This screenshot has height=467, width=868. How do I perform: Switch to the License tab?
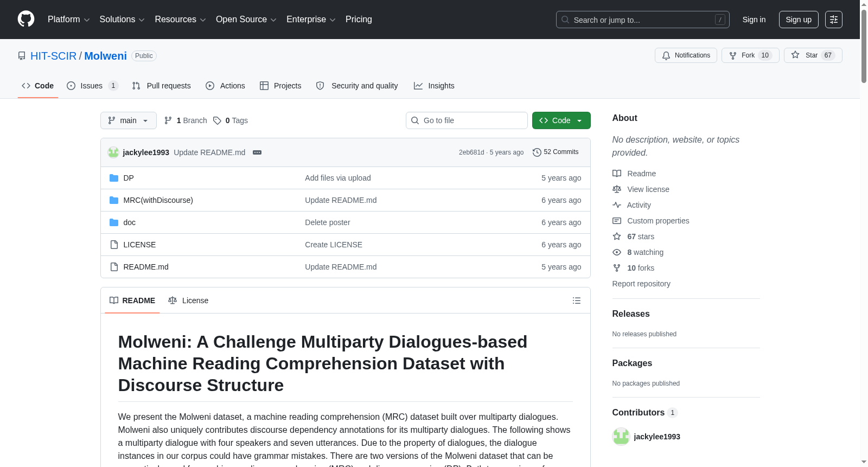(188, 300)
